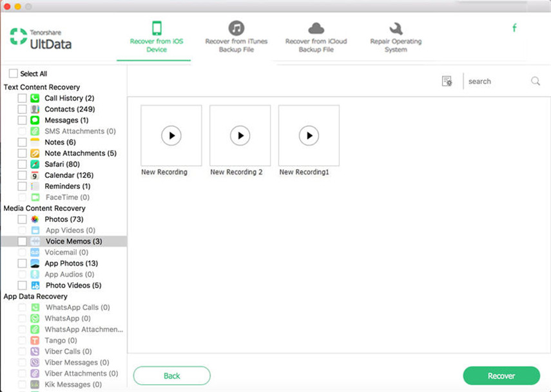
Task: Click the Reminders icon
Action: (35, 186)
